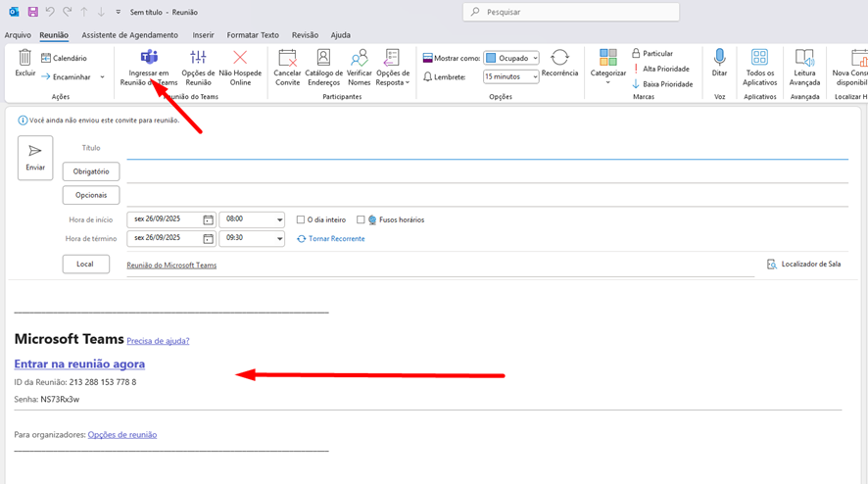The width and height of the screenshot is (868, 484).
Task: Open the Lembrete 15 minutos dropdown
Action: [x=535, y=77]
